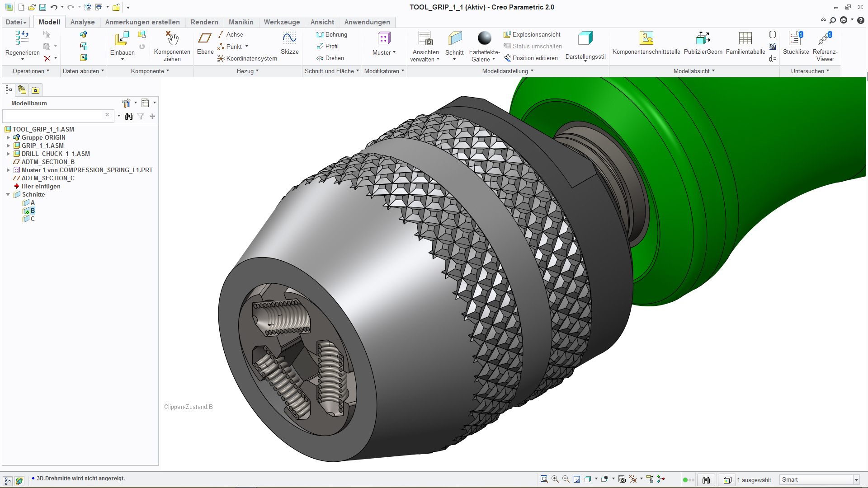
Task: Expand the GRIP_1_1.ASM node
Action: tap(8, 145)
